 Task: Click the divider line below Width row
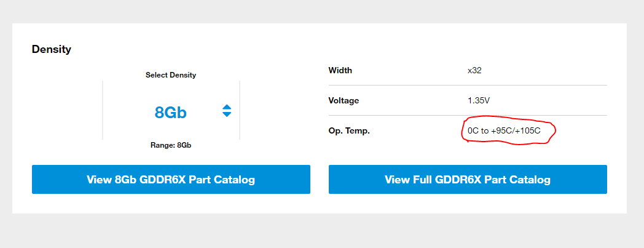tap(468, 85)
